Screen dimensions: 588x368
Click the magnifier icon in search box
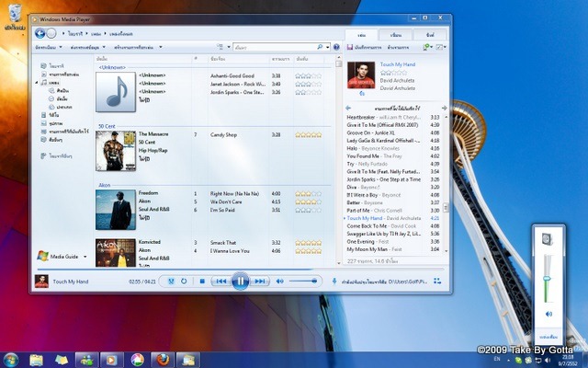click(320, 47)
